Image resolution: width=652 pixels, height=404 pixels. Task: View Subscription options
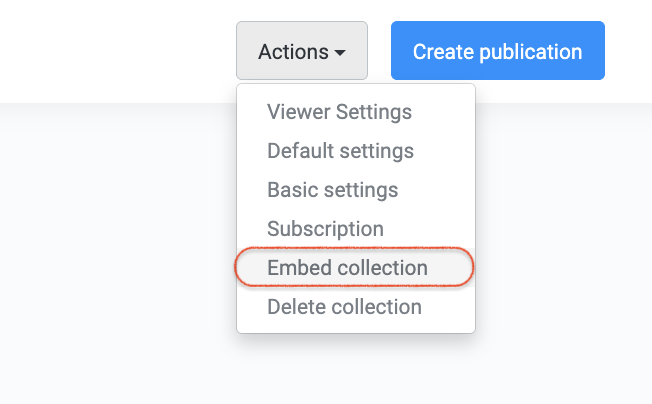tap(325, 229)
